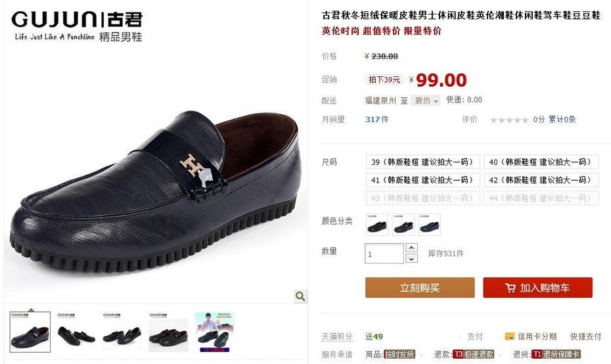The width and height of the screenshot is (611, 364).
Task: Open the 廊坊 delivery city dropdown
Action: (426, 101)
